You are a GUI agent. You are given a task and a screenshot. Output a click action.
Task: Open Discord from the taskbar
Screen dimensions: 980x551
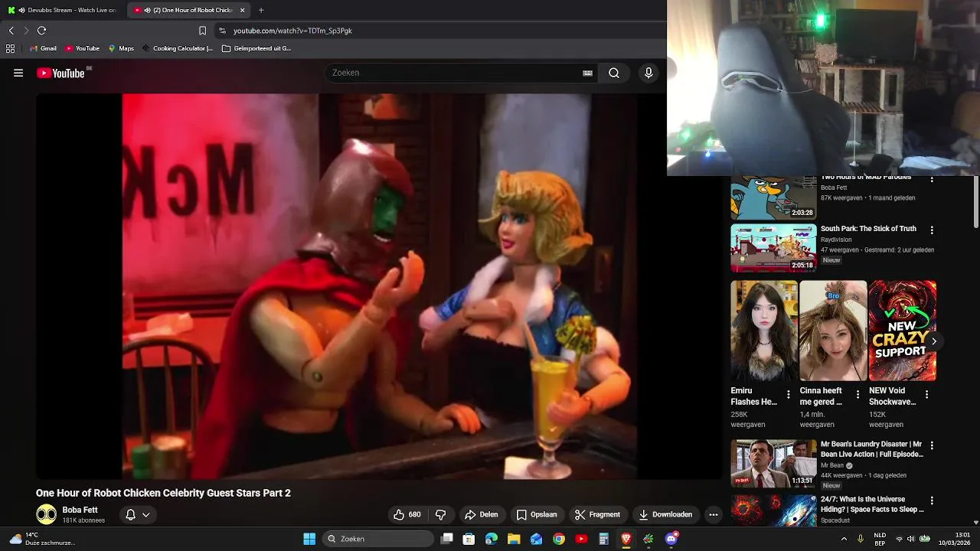[671, 539]
